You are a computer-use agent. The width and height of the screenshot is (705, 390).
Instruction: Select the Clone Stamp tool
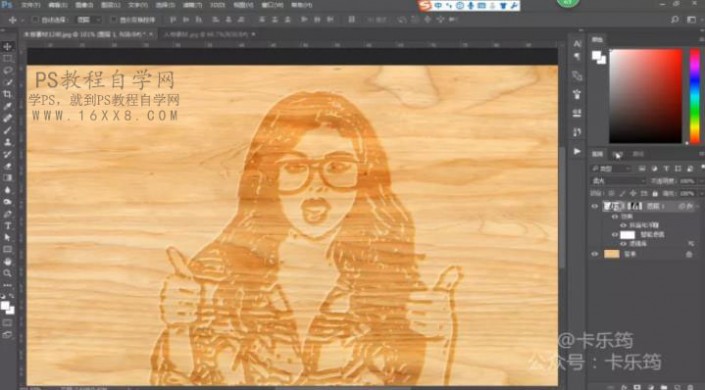coord(8,142)
